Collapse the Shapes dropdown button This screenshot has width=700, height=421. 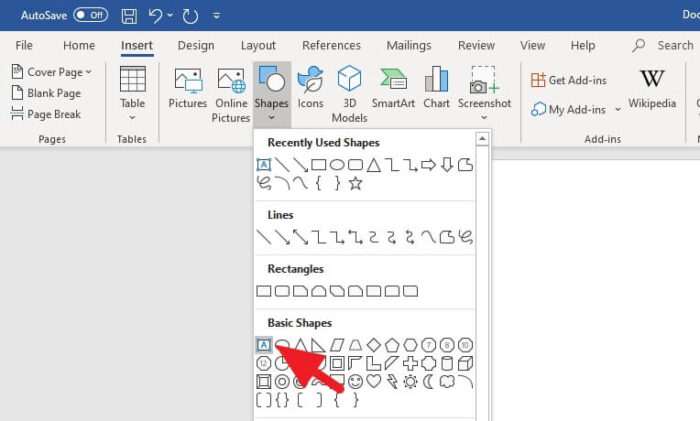pos(271,94)
